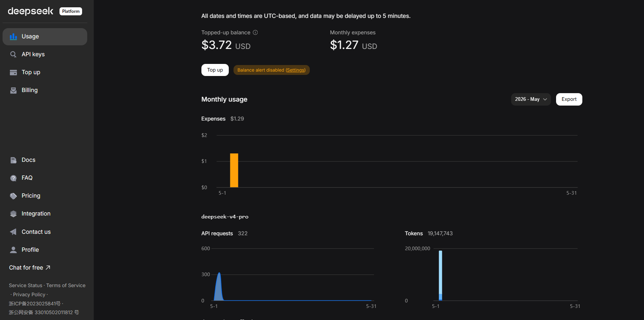Open the 2026 - May month dropdown
Image resolution: width=644 pixels, height=320 pixels.
coord(531,99)
